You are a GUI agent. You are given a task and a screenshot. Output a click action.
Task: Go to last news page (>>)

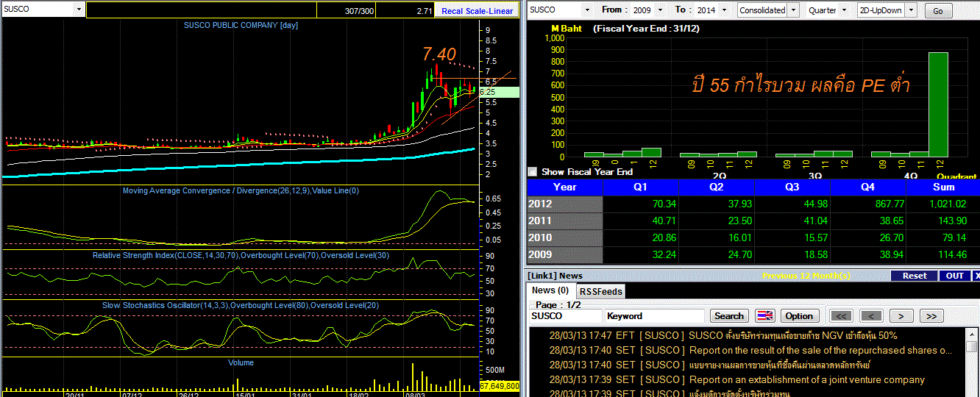[931, 316]
